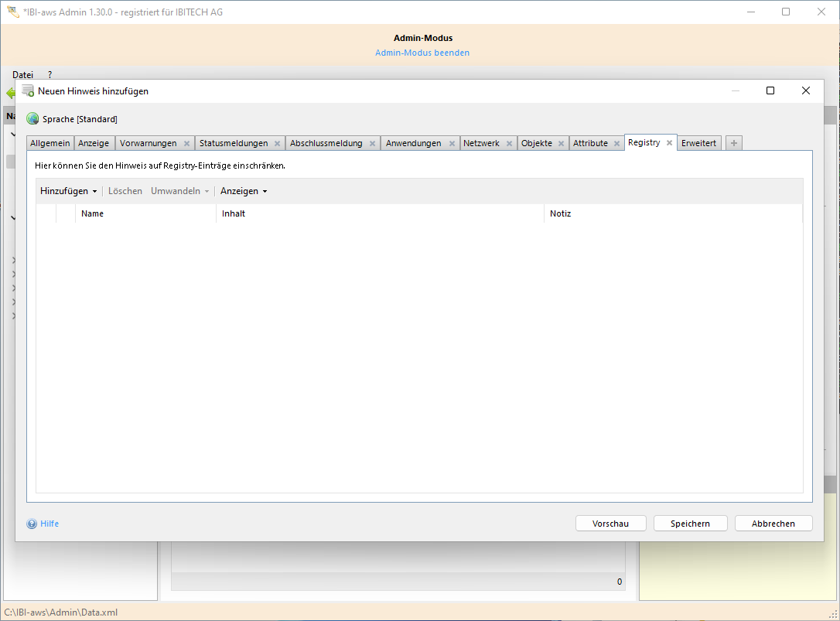This screenshot has height=621, width=840.
Task: Open the Umwandeln dropdown
Action: [x=179, y=190]
